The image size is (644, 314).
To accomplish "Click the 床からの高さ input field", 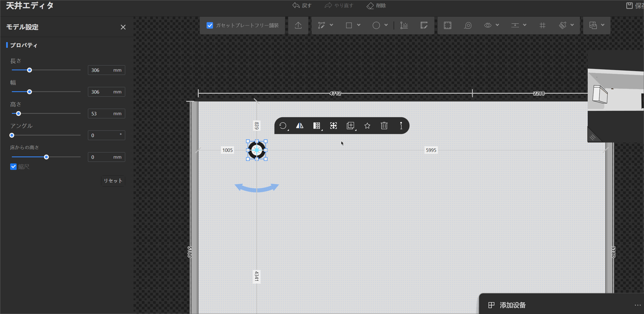I will (x=106, y=157).
